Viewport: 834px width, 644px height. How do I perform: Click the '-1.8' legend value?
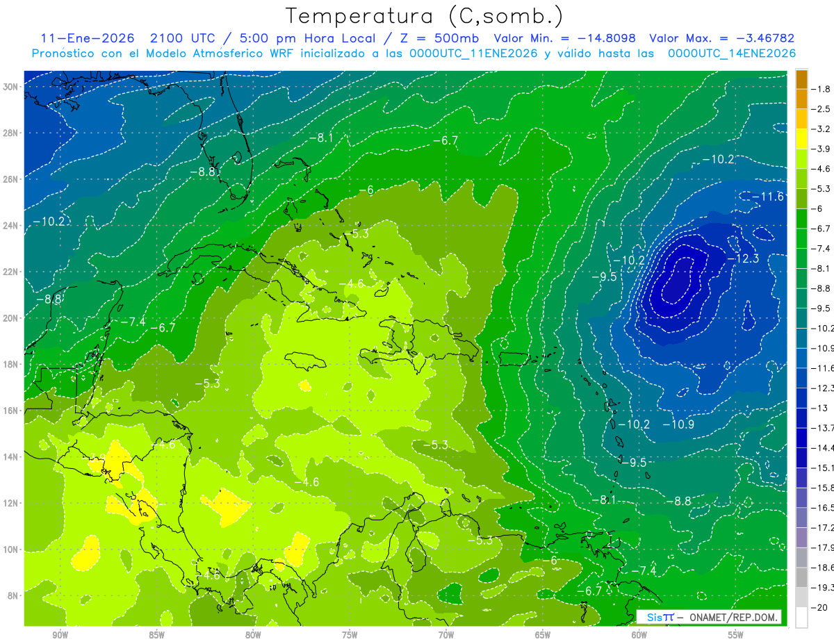tap(821, 89)
